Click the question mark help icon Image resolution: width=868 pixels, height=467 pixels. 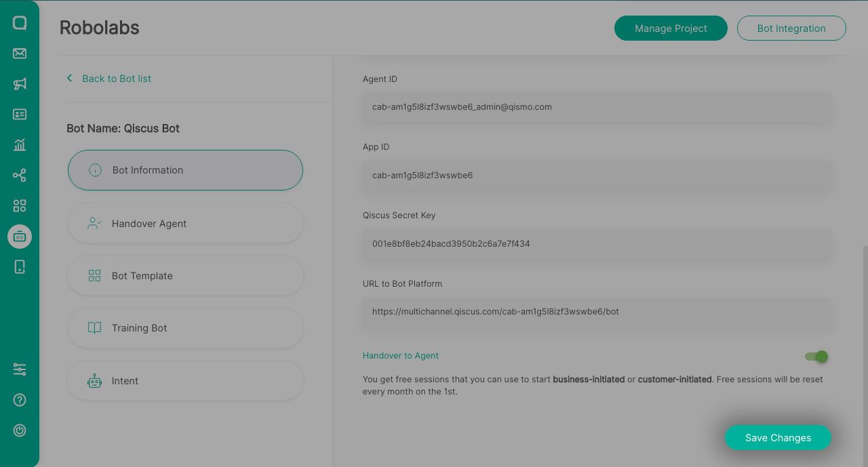tap(20, 400)
